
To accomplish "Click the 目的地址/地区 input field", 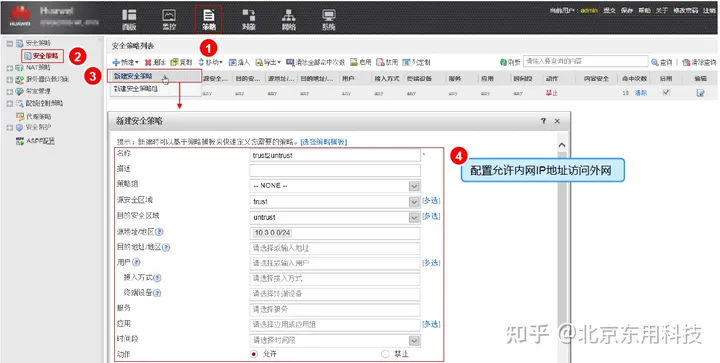I will click(335, 248).
